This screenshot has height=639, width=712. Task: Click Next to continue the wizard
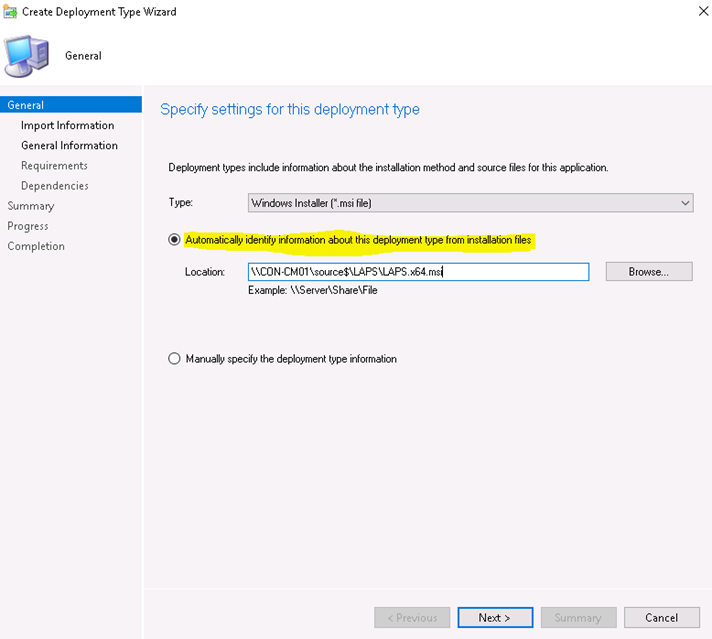click(495, 618)
